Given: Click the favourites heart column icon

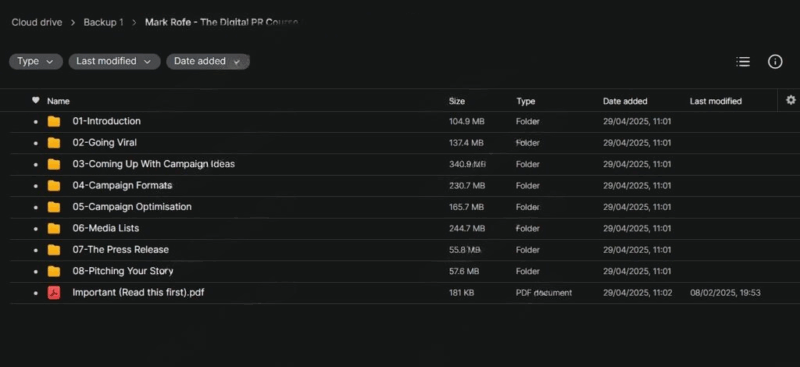Looking at the screenshot, I should [x=35, y=100].
